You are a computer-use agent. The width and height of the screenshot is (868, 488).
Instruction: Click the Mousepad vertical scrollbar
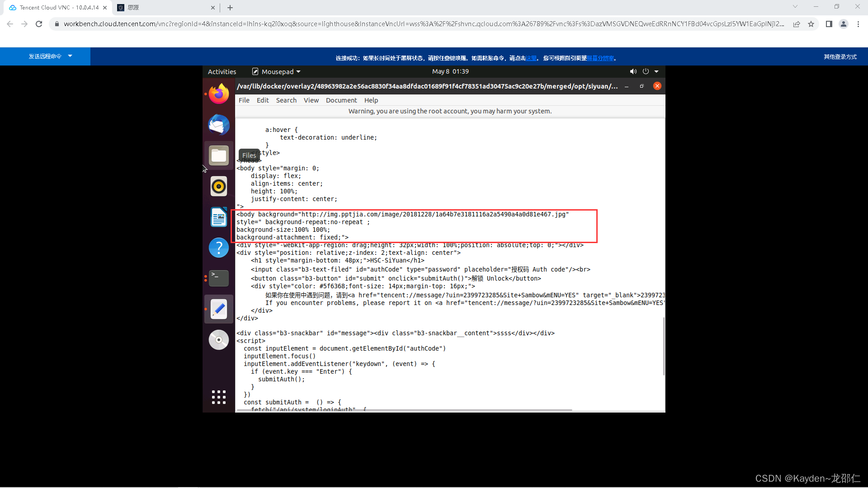[x=664, y=346]
